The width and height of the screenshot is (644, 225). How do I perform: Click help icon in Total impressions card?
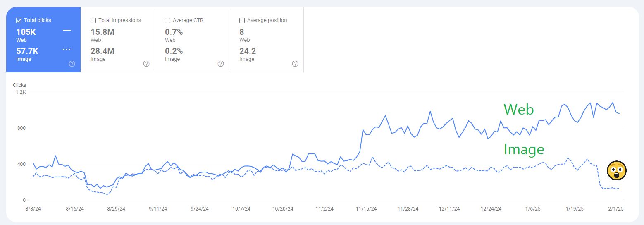coord(146,64)
